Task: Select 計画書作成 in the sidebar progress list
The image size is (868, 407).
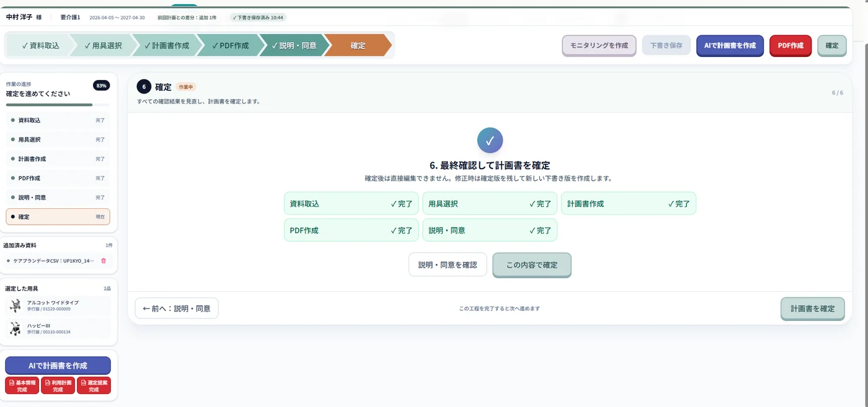Action: [58, 159]
